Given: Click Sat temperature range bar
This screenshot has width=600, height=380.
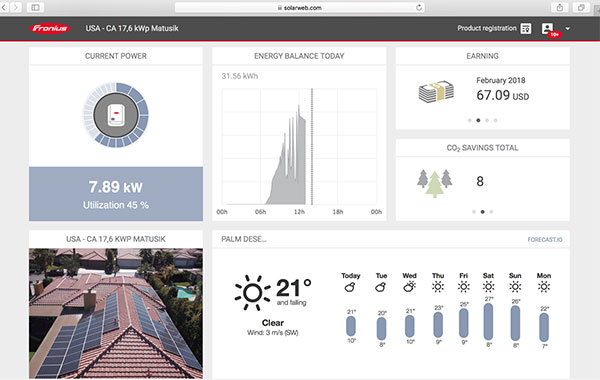Looking at the screenshot, I should point(488,321).
